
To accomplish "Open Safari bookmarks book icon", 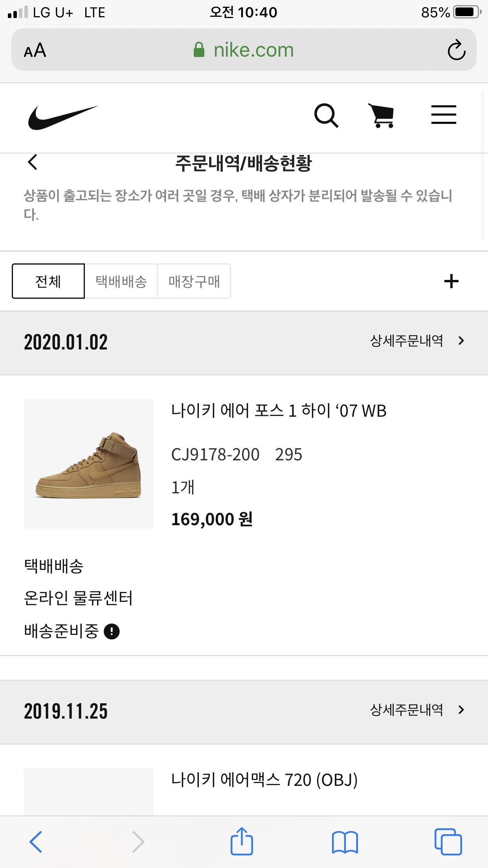I will (345, 842).
